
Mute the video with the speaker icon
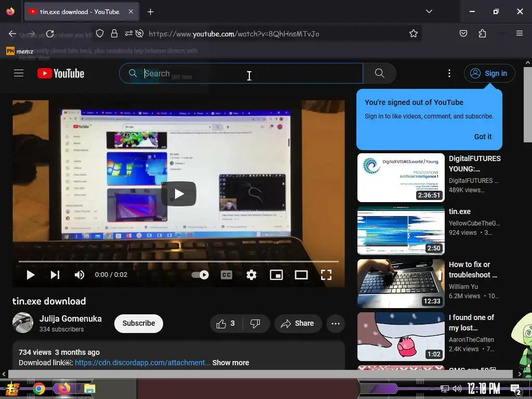pyautogui.click(x=79, y=275)
